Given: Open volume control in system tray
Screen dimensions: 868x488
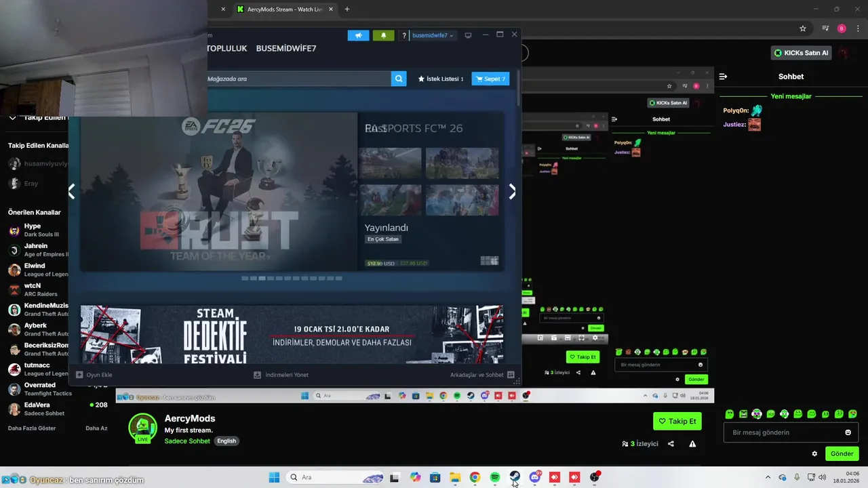Looking at the screenshot, I should (x=823, y=477).
